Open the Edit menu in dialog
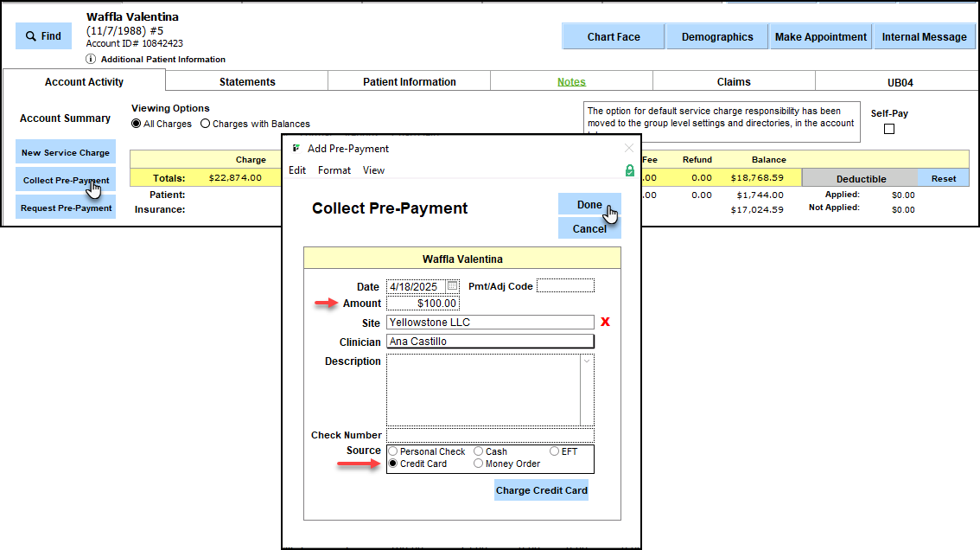Viewport: 980px width, 550px height. [x=297, y=170]
